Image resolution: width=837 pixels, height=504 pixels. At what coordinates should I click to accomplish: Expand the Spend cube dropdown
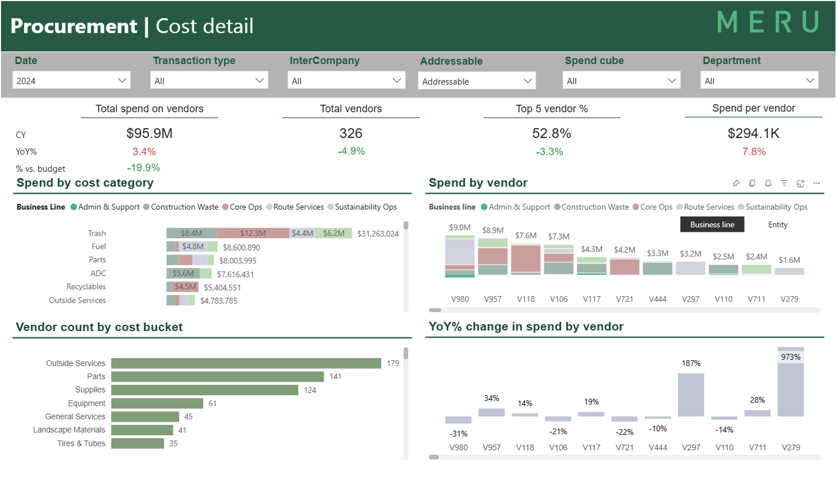[621, 81]
